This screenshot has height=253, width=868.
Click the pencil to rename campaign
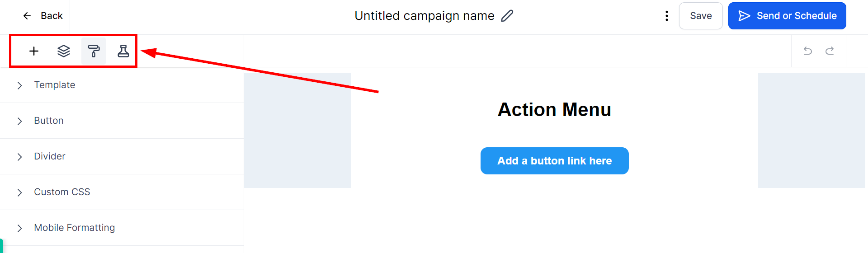point(507,16)
